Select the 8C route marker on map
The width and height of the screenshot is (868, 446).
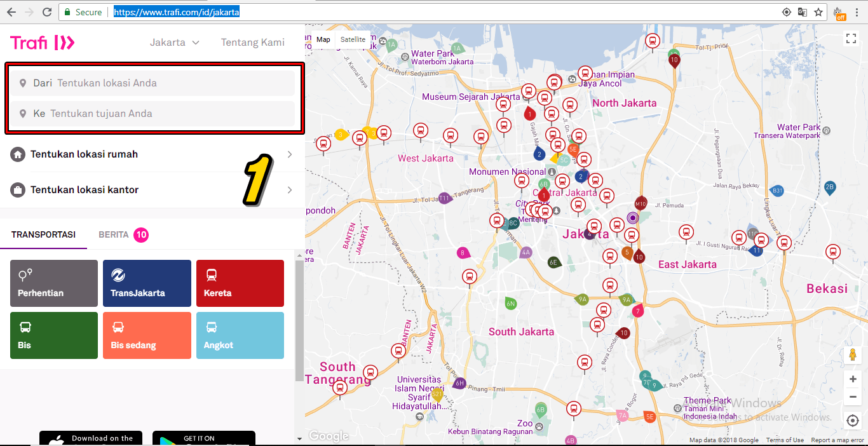point(513,223)
